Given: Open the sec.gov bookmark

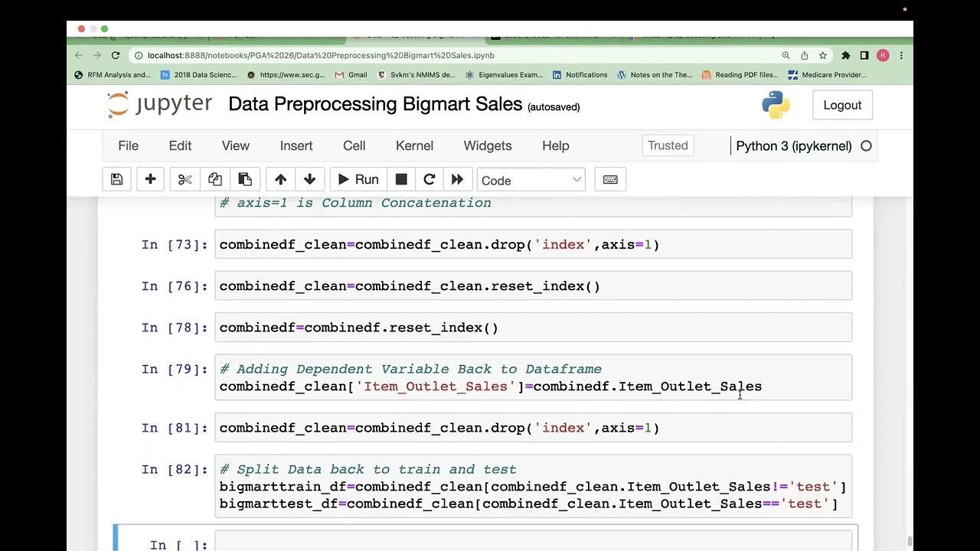Looking at the screenshot, I should (286, 75).
